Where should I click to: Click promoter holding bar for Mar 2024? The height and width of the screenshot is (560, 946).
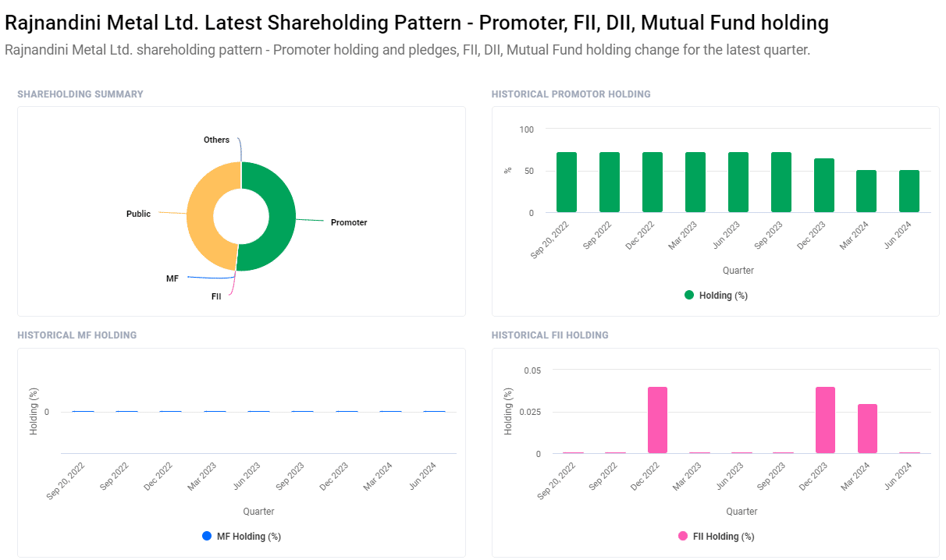pyautogui.click(x=866, y=191)
